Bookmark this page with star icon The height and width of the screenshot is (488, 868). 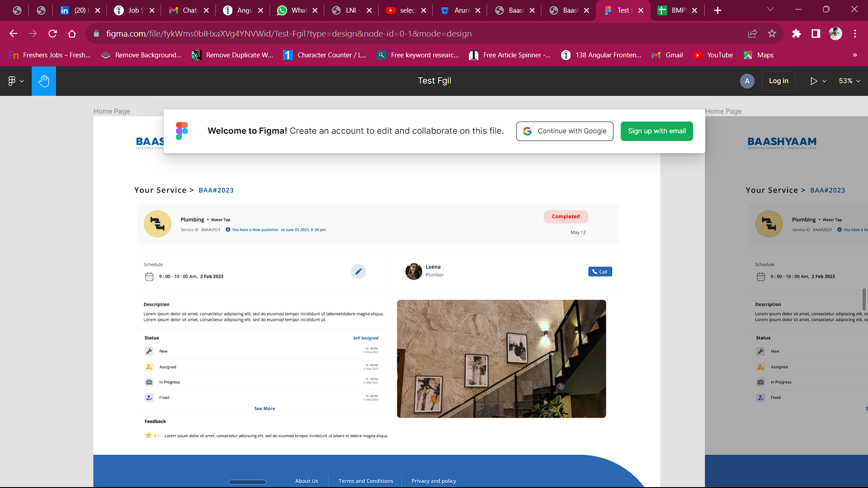pyautogui.click(x=772, y=33)
